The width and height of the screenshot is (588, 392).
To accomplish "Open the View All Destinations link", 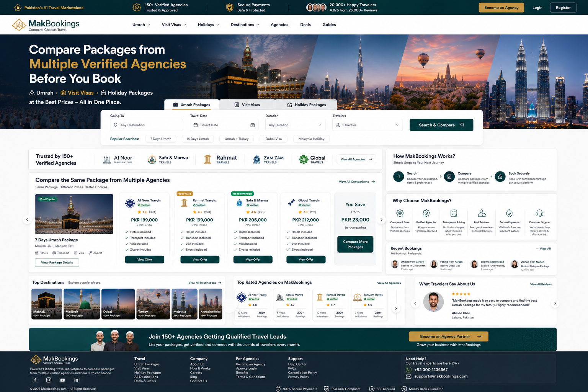I will [x=205, y=283].
